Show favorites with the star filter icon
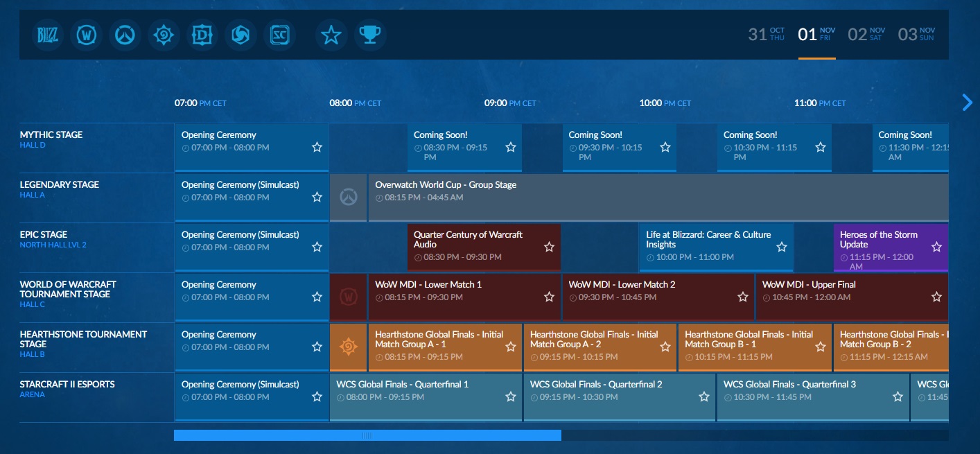This screenshot has height=454, width=980. tap(331, 35)
